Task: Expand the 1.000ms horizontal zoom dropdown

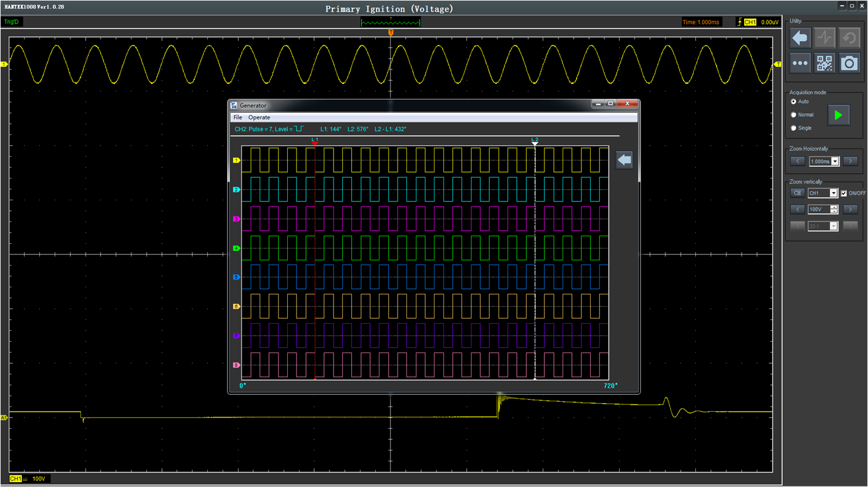Action: tap(835, 162)
